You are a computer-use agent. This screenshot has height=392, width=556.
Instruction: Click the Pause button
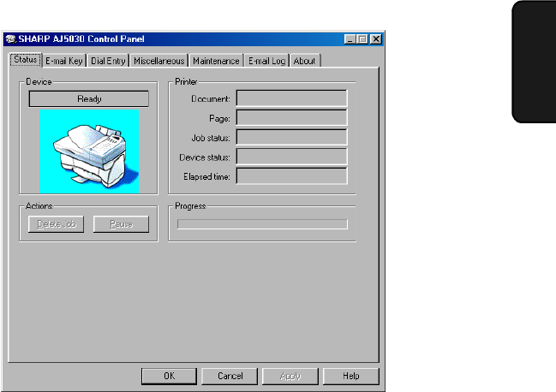click(x=122, y=224)
